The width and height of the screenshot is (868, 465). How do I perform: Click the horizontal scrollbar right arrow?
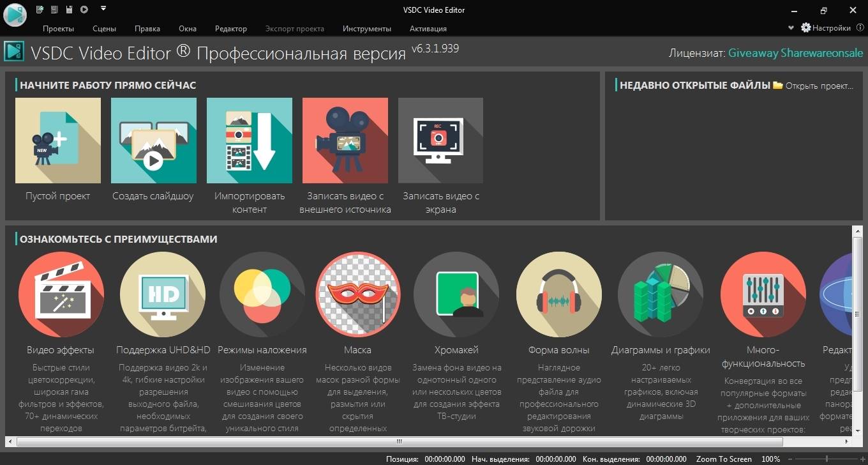847,441
